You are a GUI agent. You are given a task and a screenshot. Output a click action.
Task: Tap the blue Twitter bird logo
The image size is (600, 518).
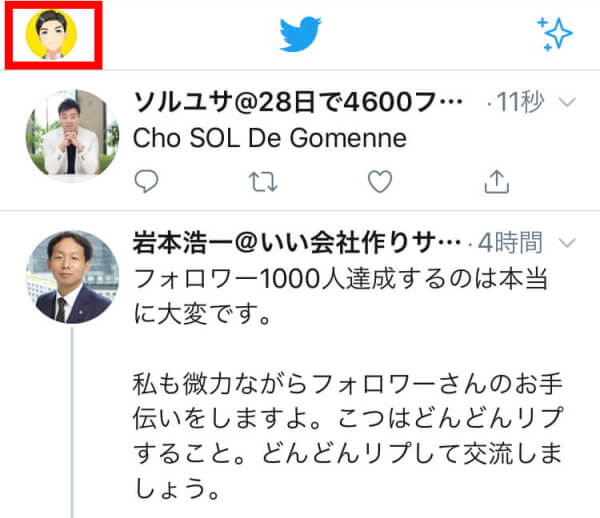pyautogui.click(x=300, y=34)
